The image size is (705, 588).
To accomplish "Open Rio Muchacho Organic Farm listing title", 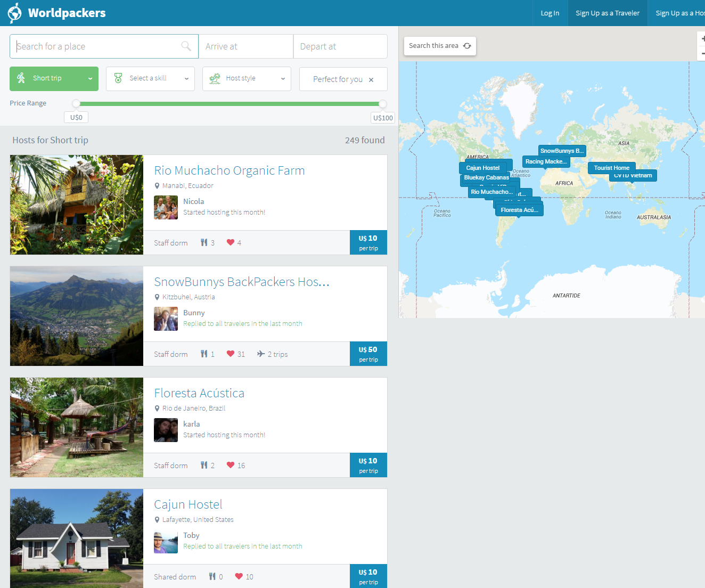I will tap(229, 170).
